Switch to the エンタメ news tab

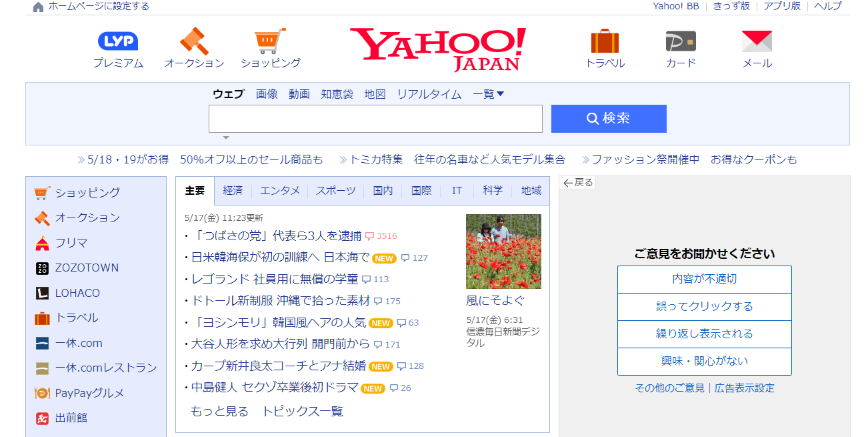point(280,191)
